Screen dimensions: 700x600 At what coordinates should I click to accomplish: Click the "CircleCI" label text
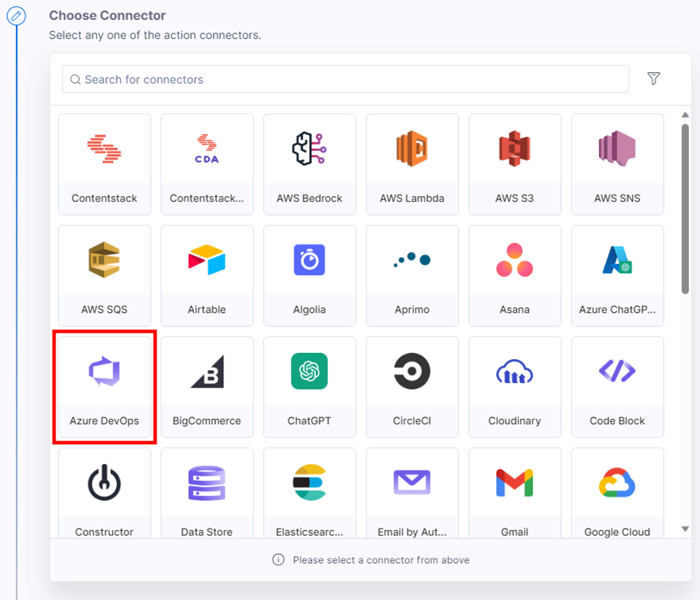(412, 421)
